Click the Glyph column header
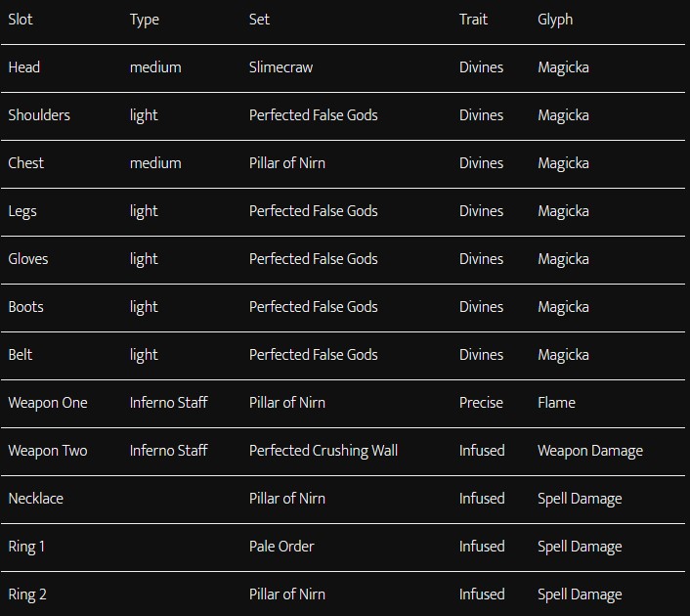 point(555,20)
